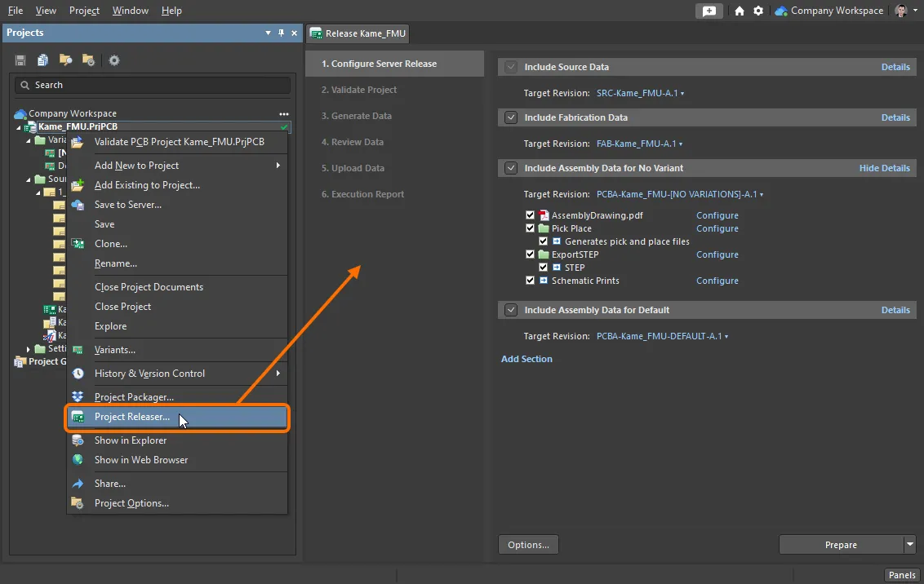Click the Validate PCB Project menu icon
Screen dimensions: 924x584
(x=78, y=142)
